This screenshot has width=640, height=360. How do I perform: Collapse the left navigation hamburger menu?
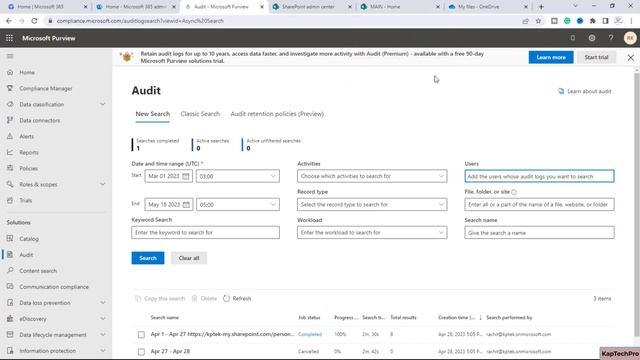[x=10, y=56]
